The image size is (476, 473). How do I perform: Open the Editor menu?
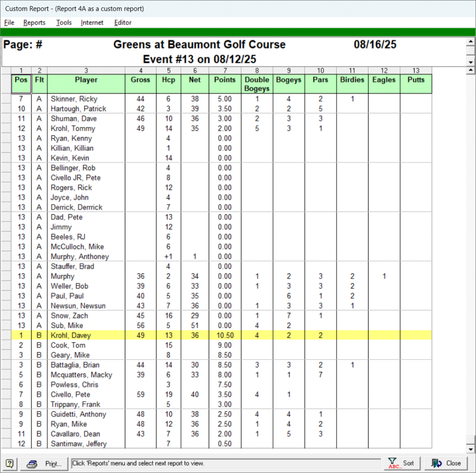pos(123,22)
